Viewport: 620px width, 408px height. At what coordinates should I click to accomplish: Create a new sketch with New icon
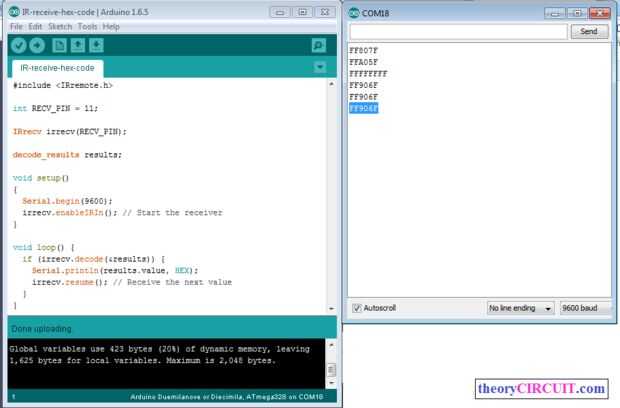coord(59,45)
